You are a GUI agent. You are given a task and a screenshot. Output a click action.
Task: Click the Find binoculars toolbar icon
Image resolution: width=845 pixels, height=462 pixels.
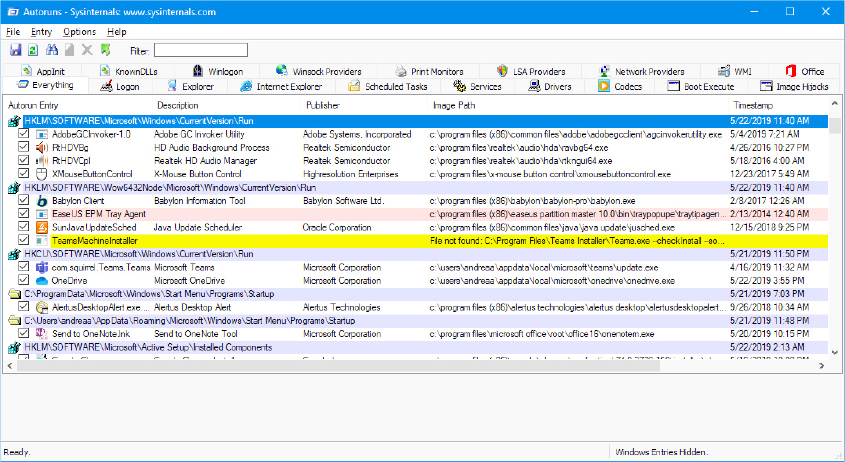click(51, 50)
